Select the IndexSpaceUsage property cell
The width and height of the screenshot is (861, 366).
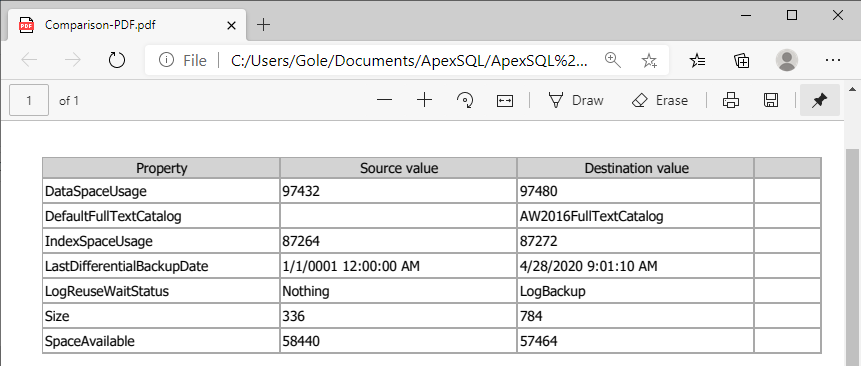[x=161, y=241]
